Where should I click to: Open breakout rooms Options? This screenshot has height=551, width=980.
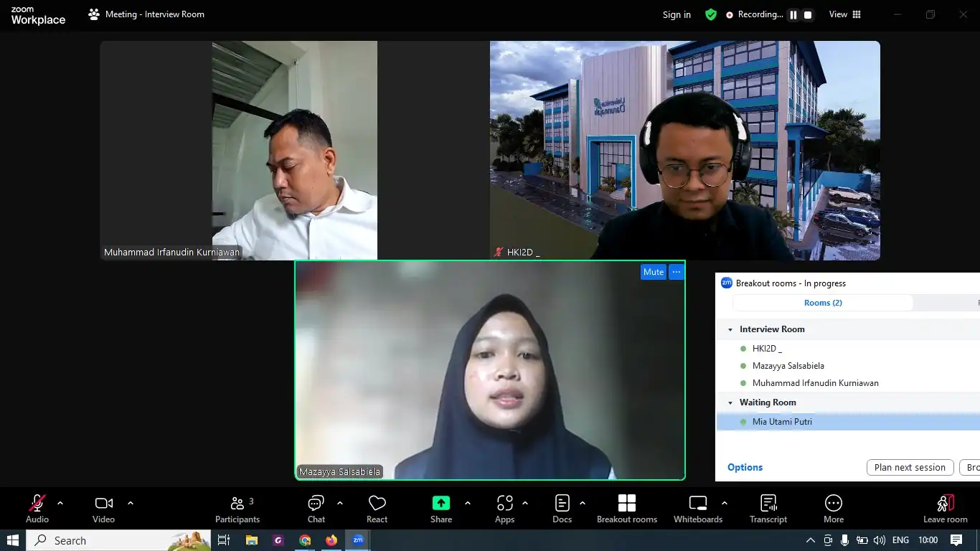click(745, 467)
